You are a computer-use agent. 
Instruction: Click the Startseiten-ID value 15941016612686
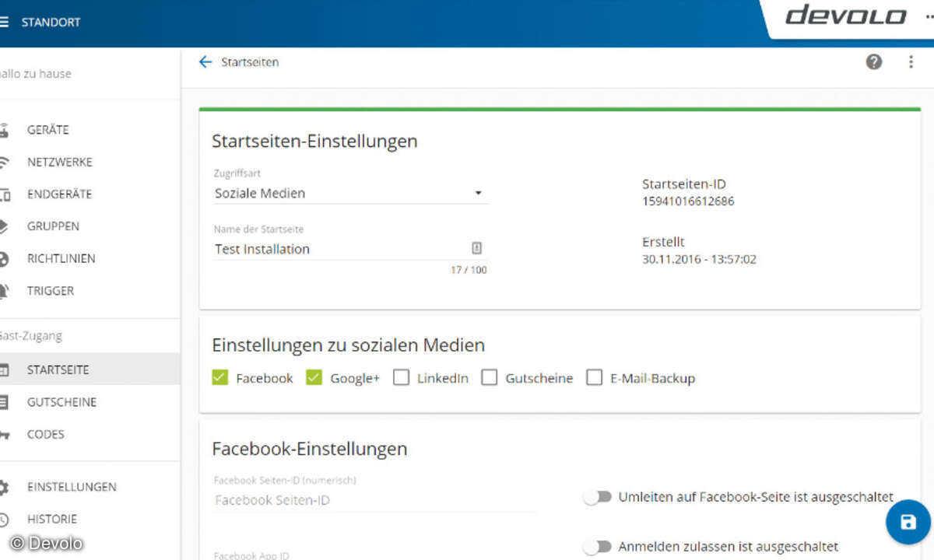(688, 201)
